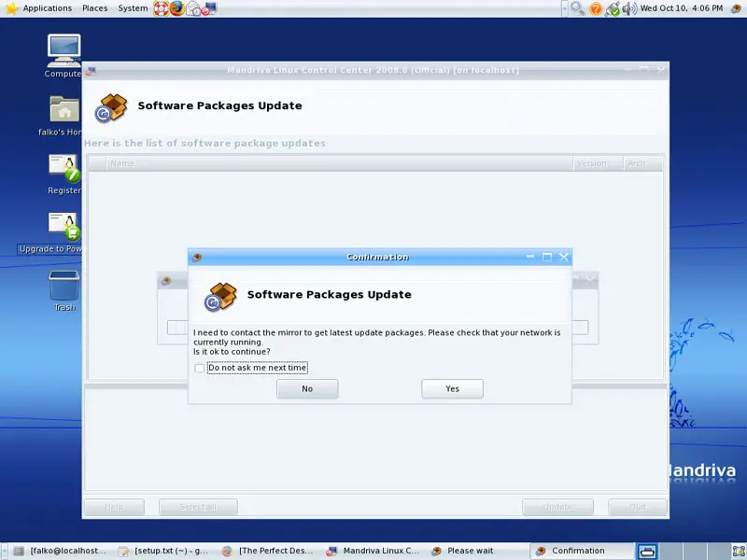Click the Control Center window's title bar icon
Screen dimensions: 747x560
click(90, 71)
